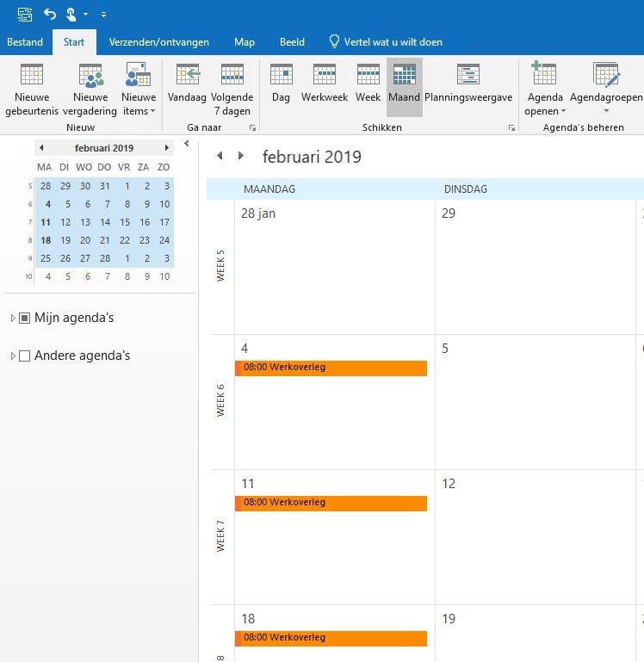Click the WEEK 6 row header
The height and width of the screenshot is (662, 644).
pos(220,401)
